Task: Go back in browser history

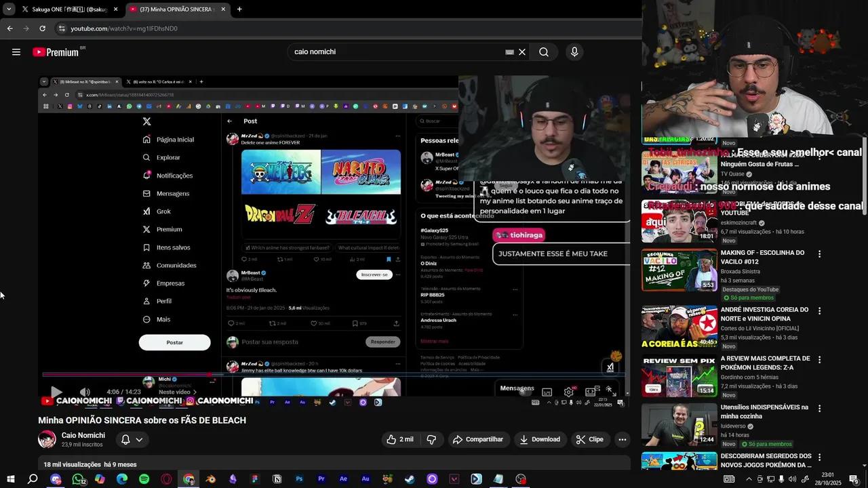Action: pos(9,28)
